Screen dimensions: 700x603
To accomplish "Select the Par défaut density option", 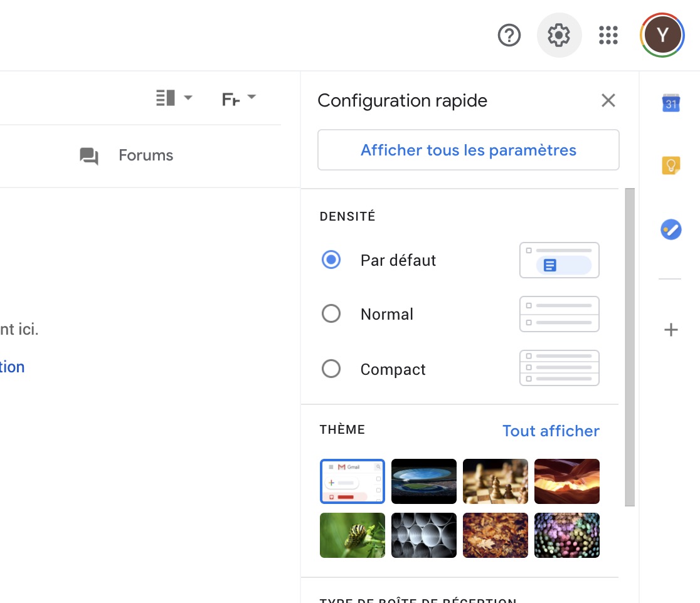I will 331,260.
